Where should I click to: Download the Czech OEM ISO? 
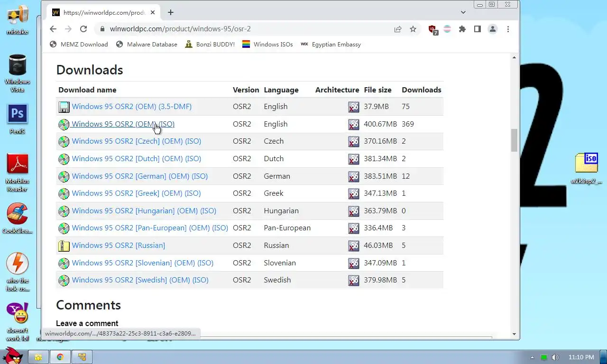[x=137, y=141]
